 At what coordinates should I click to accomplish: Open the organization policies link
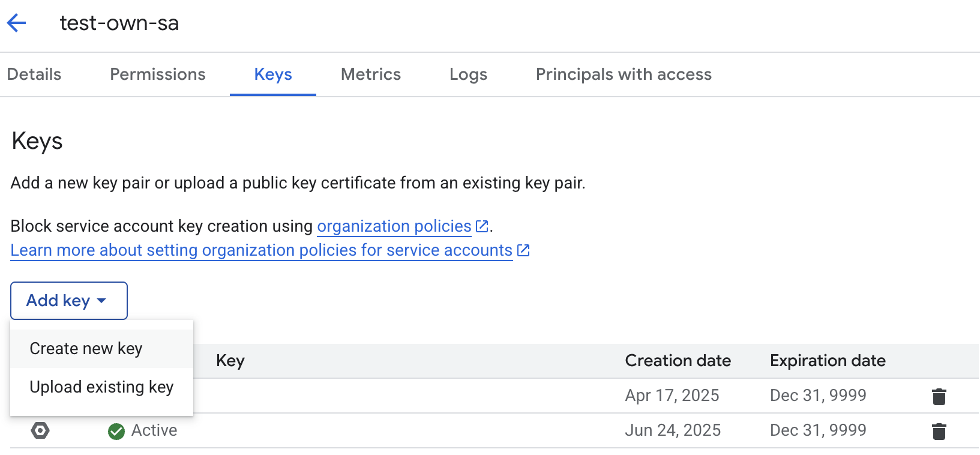point(394,226)
